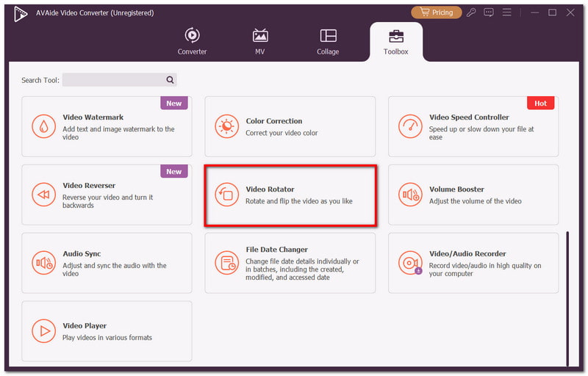
Task: Click the File Date Changer icon
Action: point(226,262)
